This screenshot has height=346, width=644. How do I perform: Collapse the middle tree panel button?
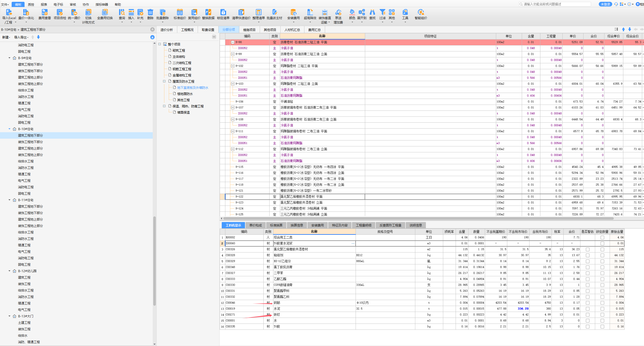pos(214,37)
